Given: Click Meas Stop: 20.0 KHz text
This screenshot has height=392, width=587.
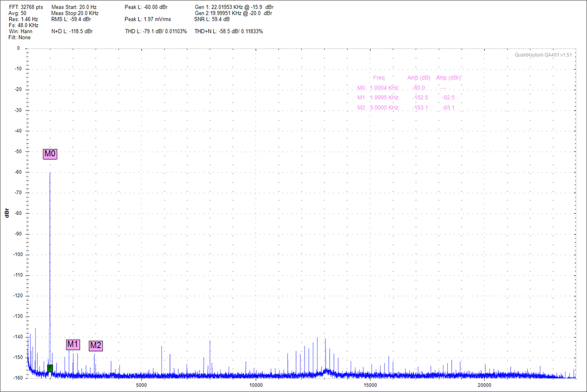Looking at the screenshot, I should pyautogui.click(x=75, y=13).
